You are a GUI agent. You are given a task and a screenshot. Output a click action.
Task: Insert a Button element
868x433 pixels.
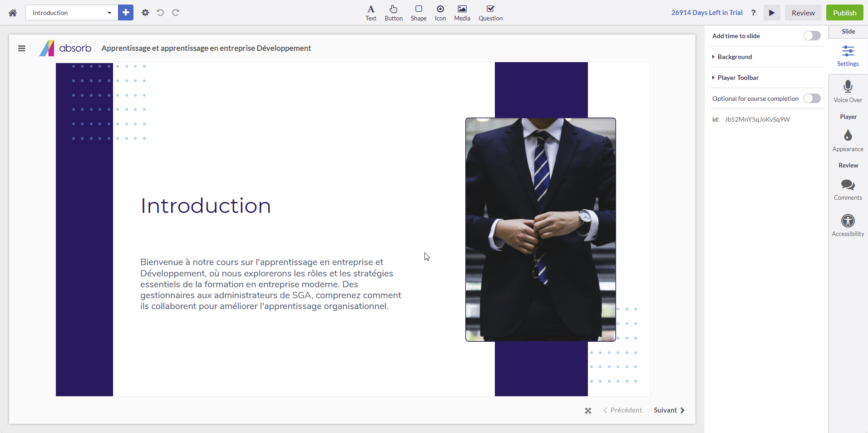tap(394, 13)
